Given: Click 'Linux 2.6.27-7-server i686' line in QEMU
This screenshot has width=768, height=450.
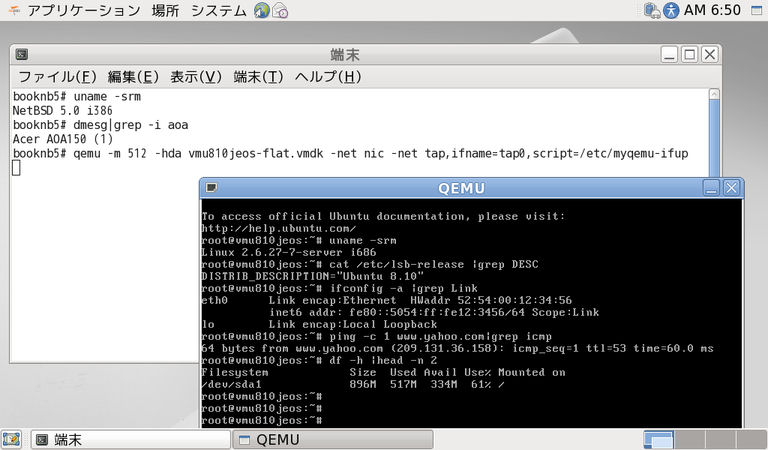Looking at the screenshot, I should coord(289,252).
